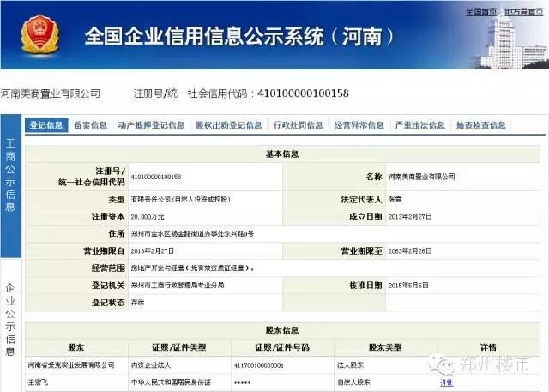
Task: Click the 登记机关 value 郑州市工商行政管理局
Action: tap(178, 286)
